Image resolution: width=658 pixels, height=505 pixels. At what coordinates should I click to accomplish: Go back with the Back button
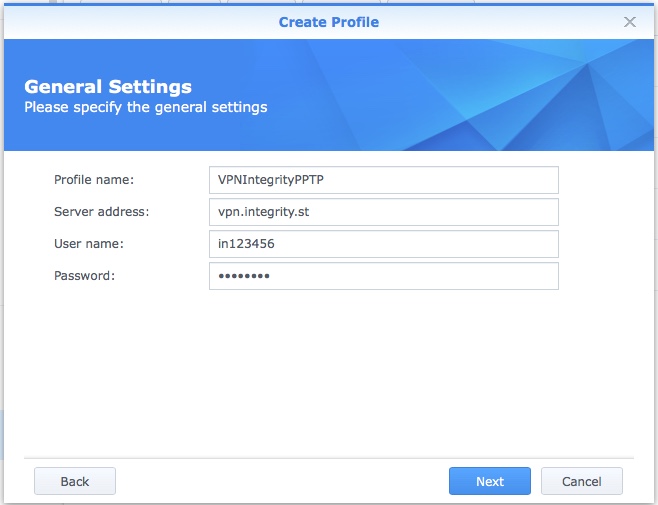75,481
